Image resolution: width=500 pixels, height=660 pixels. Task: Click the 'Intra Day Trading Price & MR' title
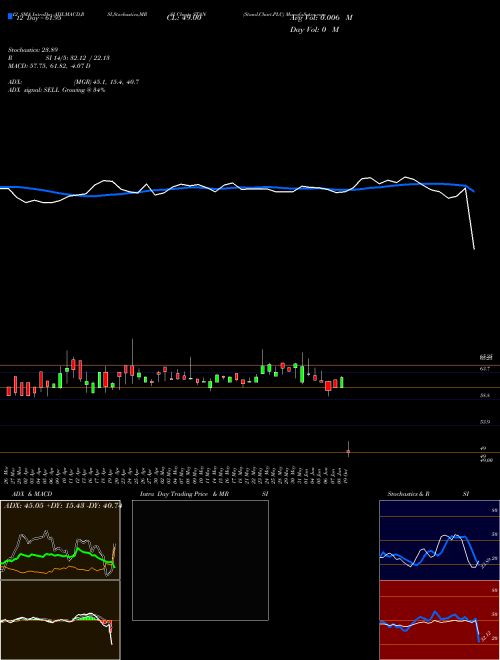[184, 494]
